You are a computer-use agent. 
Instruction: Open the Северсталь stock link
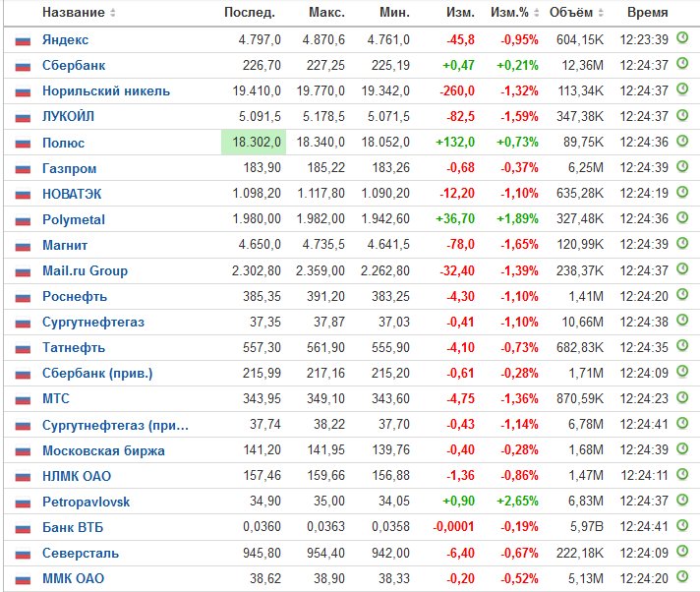click(81, 554)
